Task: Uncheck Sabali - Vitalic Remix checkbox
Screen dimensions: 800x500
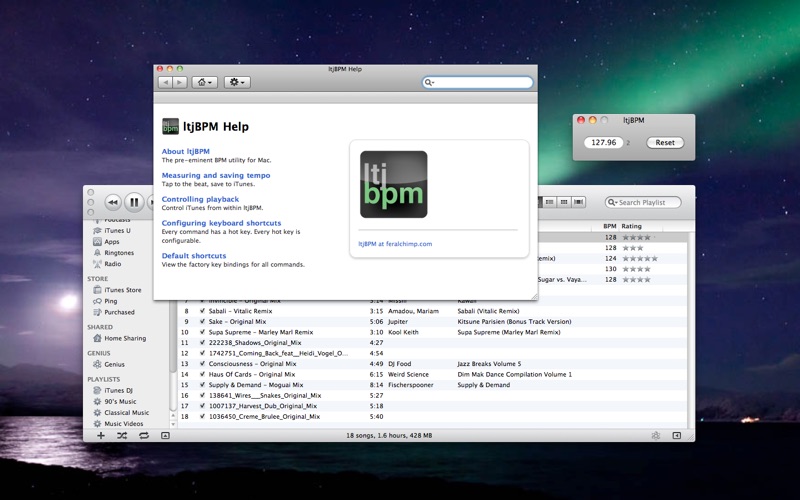Action: (x=203, y=311)
